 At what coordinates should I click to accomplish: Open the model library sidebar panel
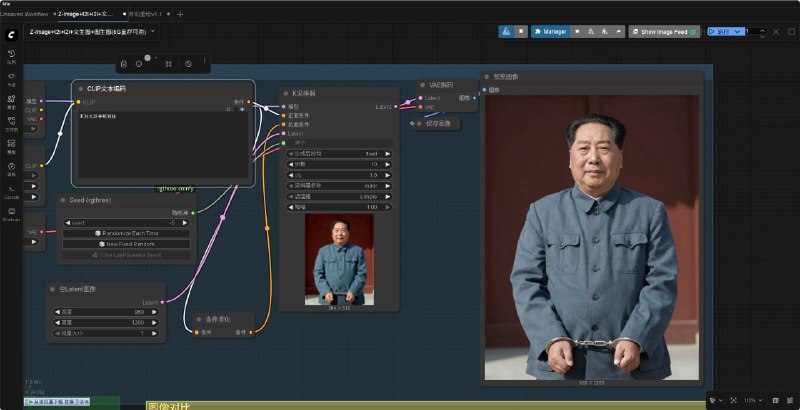pos(11,101)
